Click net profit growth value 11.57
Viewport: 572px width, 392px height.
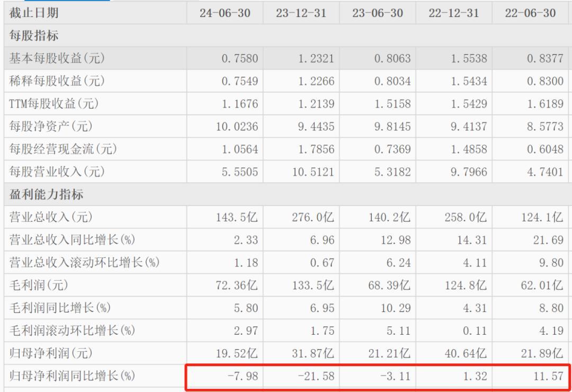pos(548,376)
